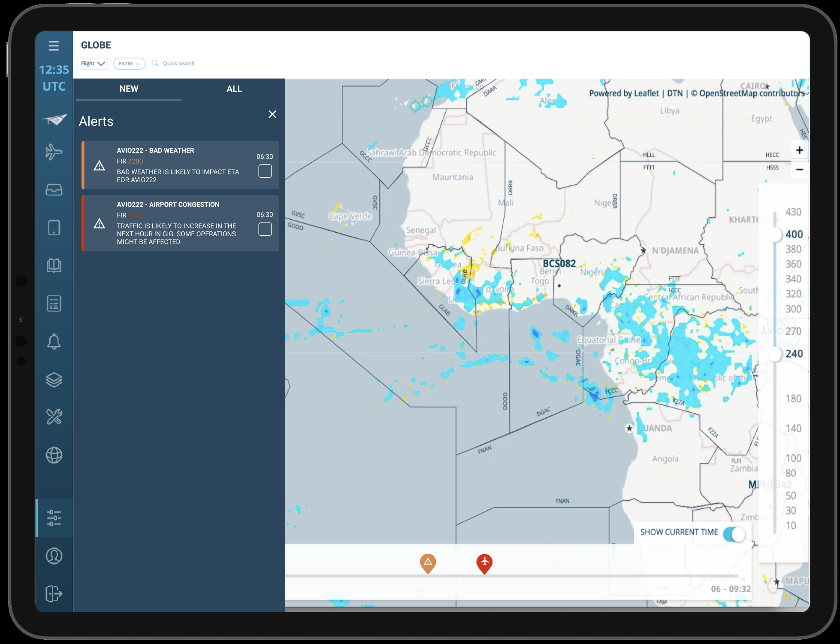Click the logout door icon
Image resolution: width=840 pixels, height=644 pixels.
tap(54, 594)
